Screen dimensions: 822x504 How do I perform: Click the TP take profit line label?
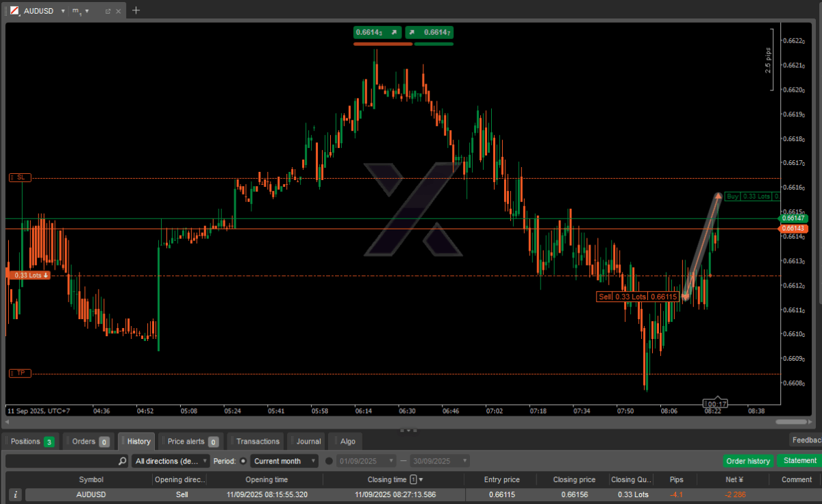[21, 373]
